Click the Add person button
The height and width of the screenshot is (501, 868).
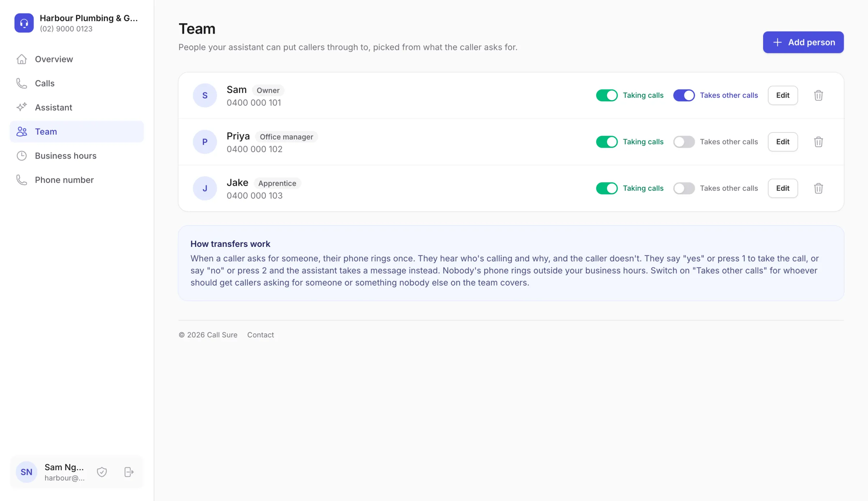point(803,42)
